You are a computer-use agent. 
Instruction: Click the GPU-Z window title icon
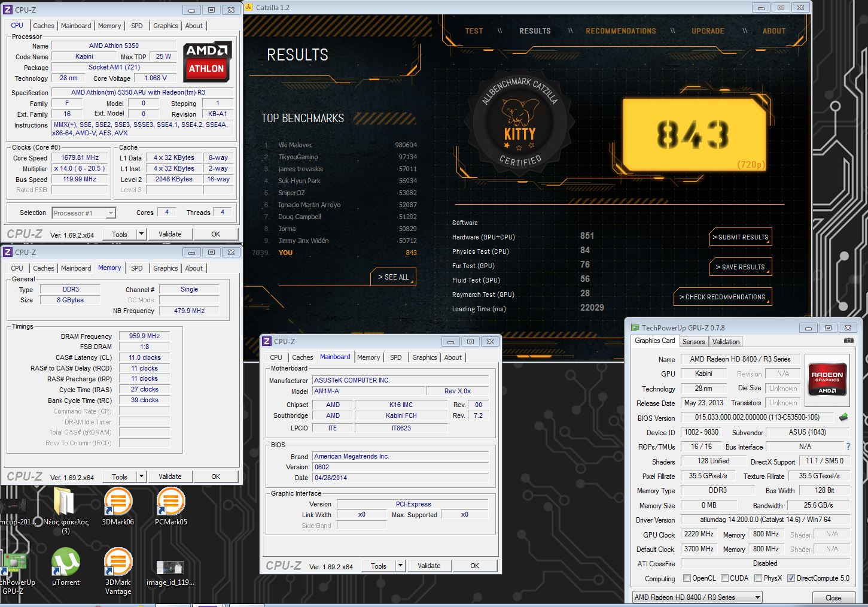[635, 327]
